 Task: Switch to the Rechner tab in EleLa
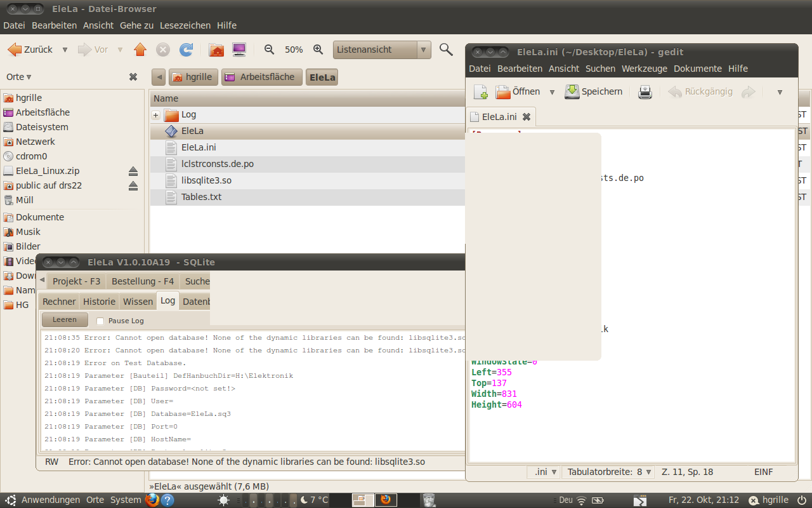[x=59, y=302]
